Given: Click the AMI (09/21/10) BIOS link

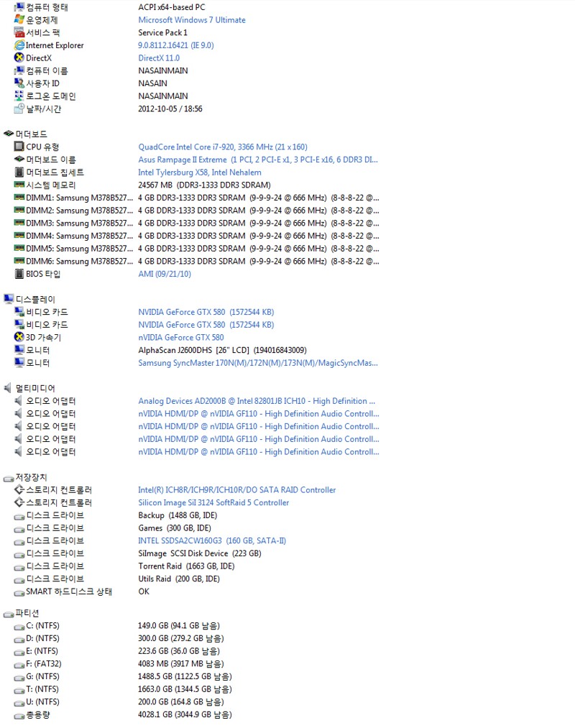Looking at the screenshot, I should click(x=165, y=274).
